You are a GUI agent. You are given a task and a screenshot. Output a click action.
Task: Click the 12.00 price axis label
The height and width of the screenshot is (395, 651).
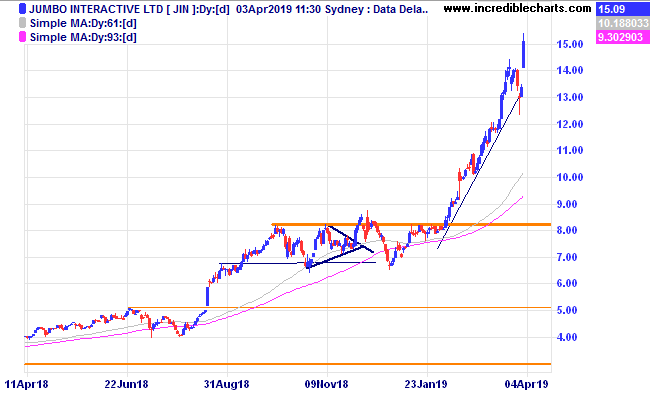[x=570, y=124]
